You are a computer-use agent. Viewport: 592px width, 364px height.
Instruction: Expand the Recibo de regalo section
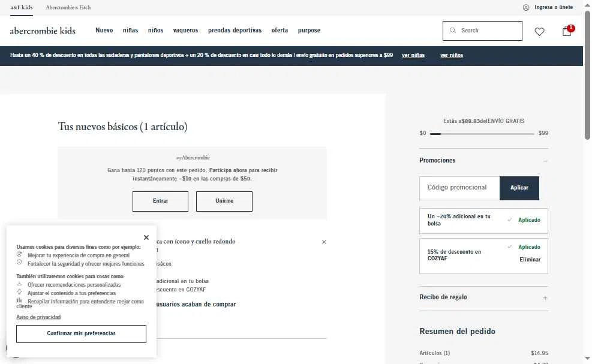pyautogui.click(x=545, y=297)
